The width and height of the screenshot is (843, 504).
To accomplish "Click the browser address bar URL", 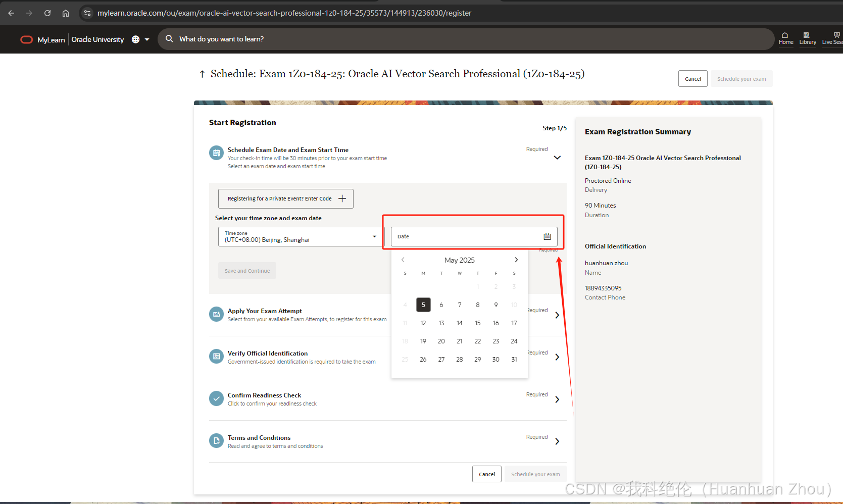I will pyautogui.click(x=284, y=13).
